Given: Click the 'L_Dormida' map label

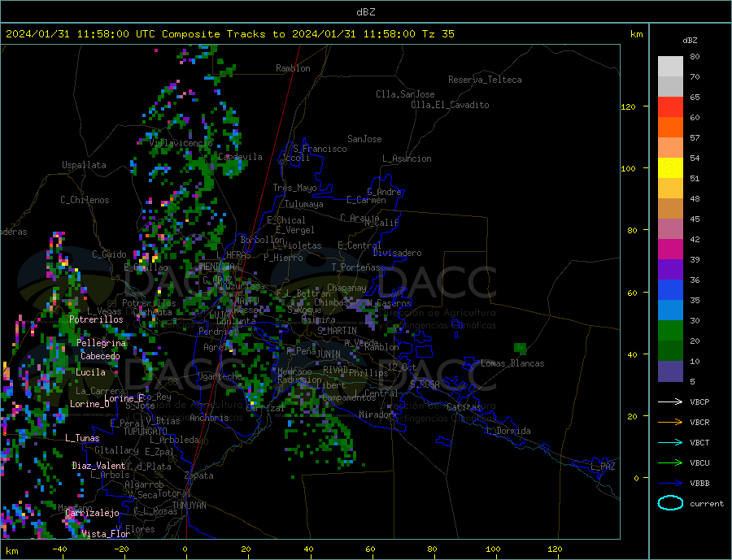Looking at the screenshot, I should click(509, 431).
